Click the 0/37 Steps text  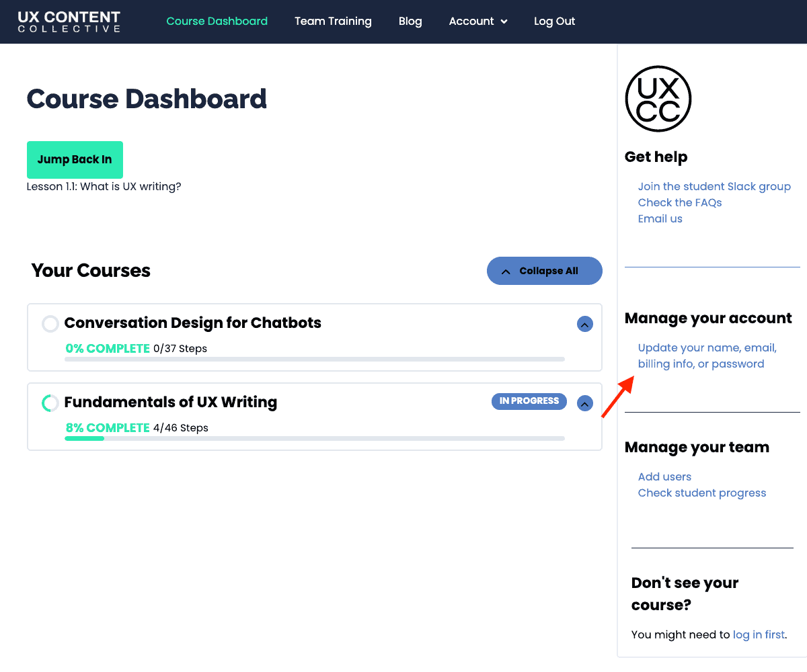180,349
